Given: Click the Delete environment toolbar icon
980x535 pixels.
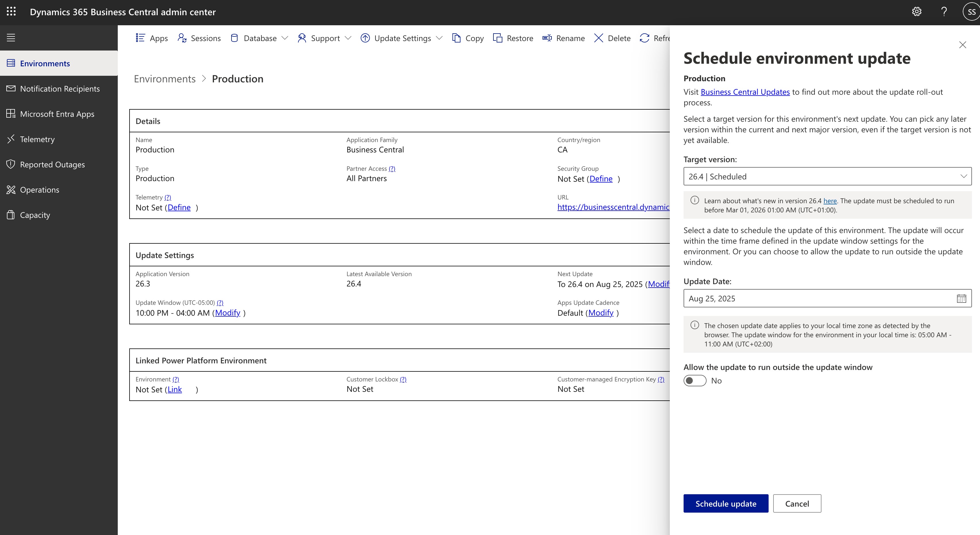Looking at the screenshot, I should tap(598, 38).
